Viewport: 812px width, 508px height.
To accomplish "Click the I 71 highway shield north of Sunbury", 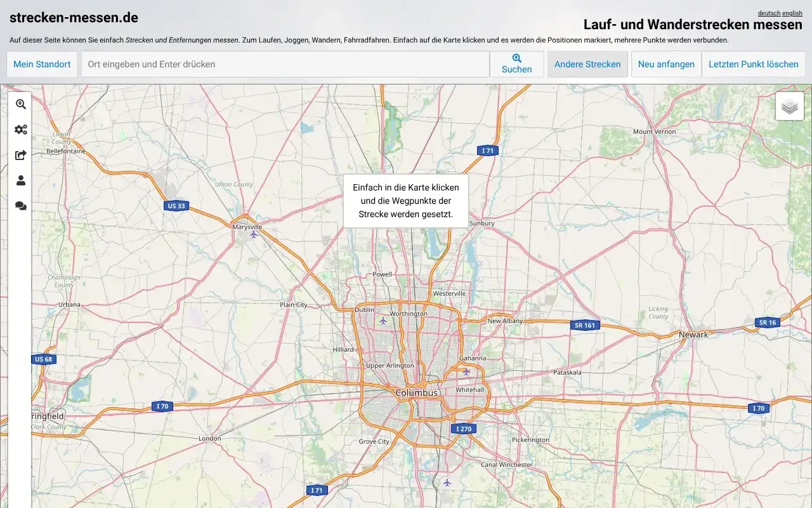I will point(487,150).
